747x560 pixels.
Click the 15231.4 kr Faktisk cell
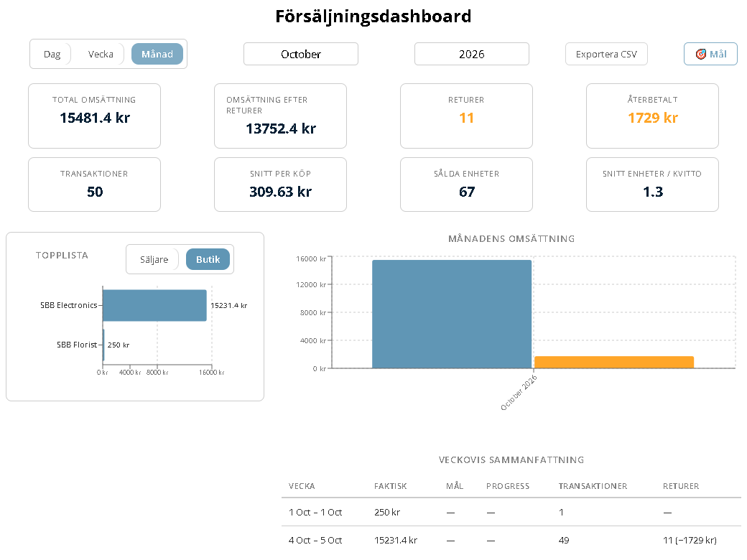[x=396, y=541]
